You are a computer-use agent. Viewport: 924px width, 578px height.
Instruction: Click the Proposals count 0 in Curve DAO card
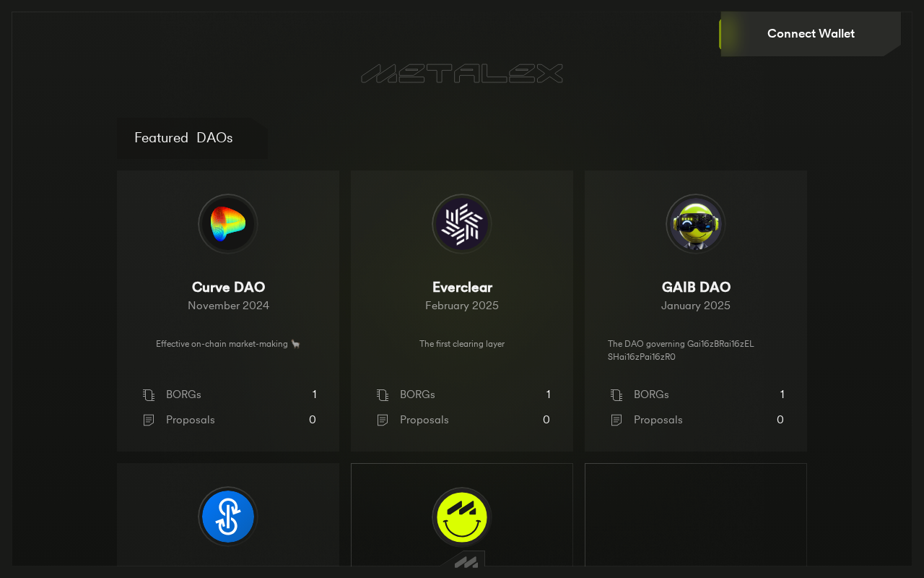[x=313, y=420]
